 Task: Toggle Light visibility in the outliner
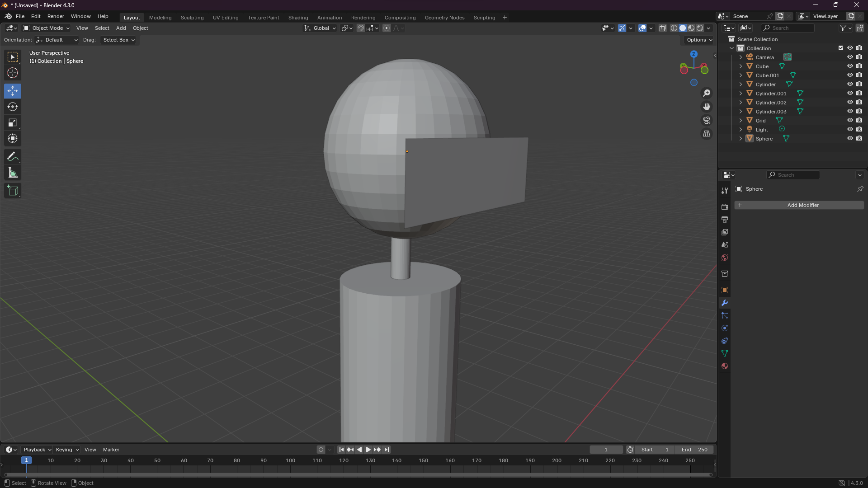coord(850,130)
